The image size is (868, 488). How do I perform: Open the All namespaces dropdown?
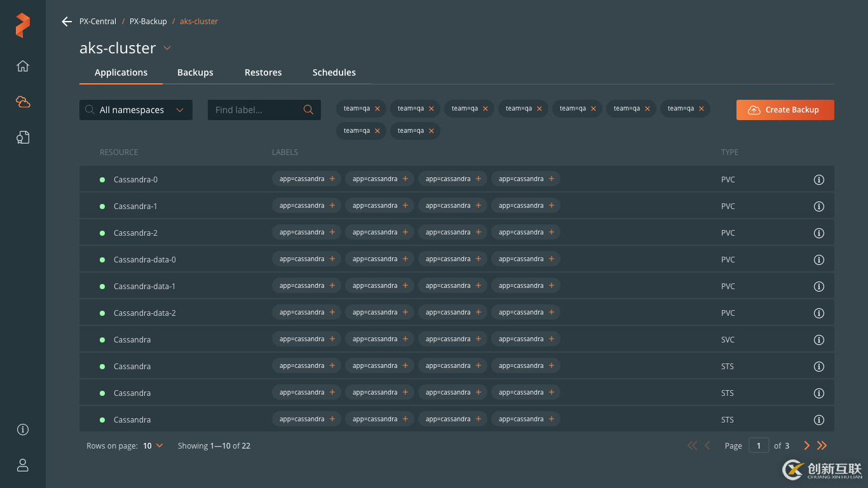point(136,110)
